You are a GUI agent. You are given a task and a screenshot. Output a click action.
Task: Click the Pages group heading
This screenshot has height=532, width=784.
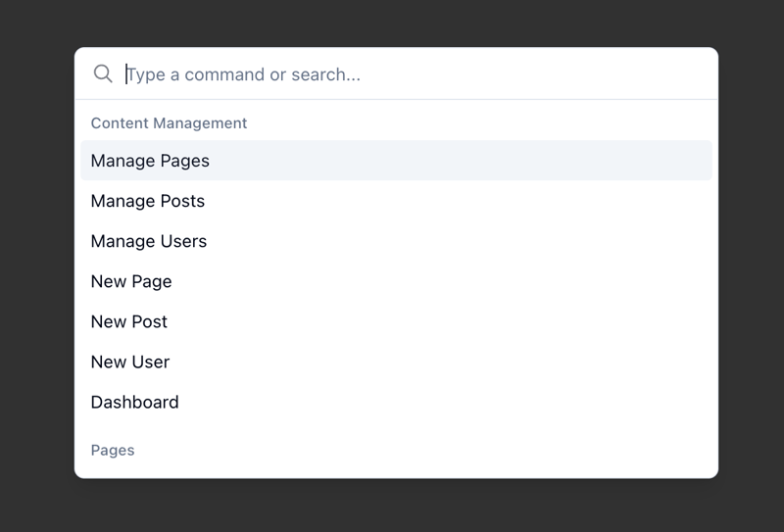[113, 450]
